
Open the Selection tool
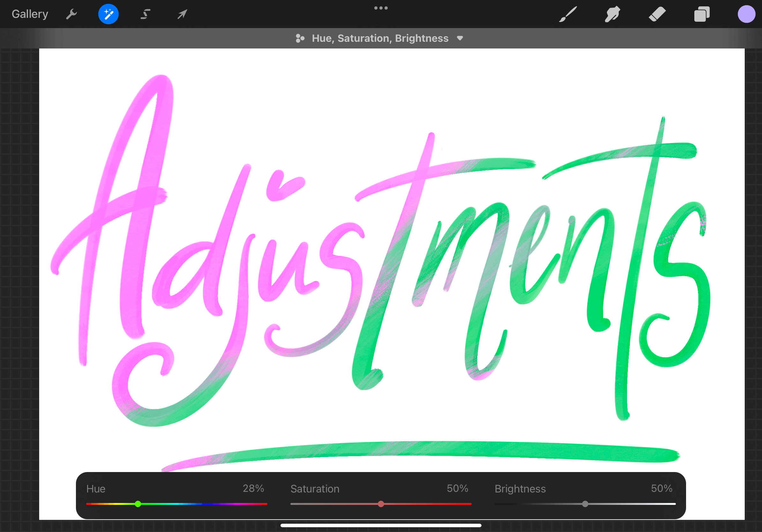click(x=146, y=14)
